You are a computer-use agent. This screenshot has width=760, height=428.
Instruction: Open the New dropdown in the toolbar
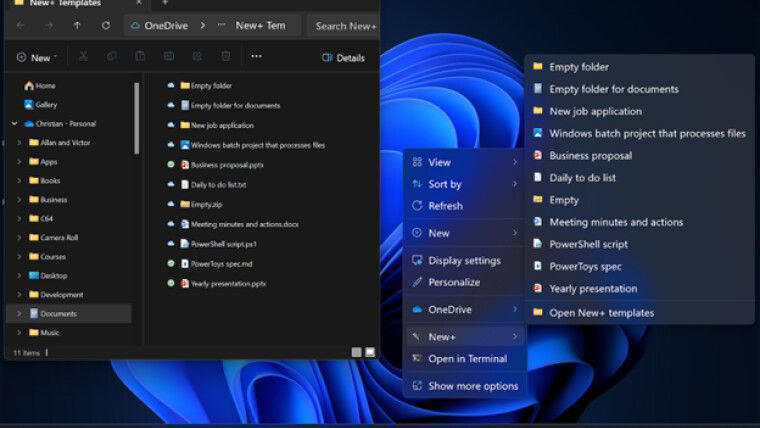pos(37,58)
